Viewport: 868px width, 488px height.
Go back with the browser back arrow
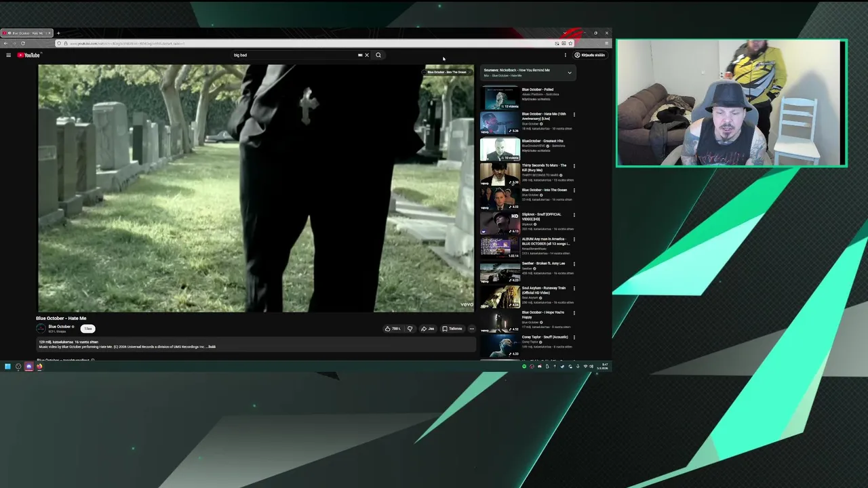6,43
